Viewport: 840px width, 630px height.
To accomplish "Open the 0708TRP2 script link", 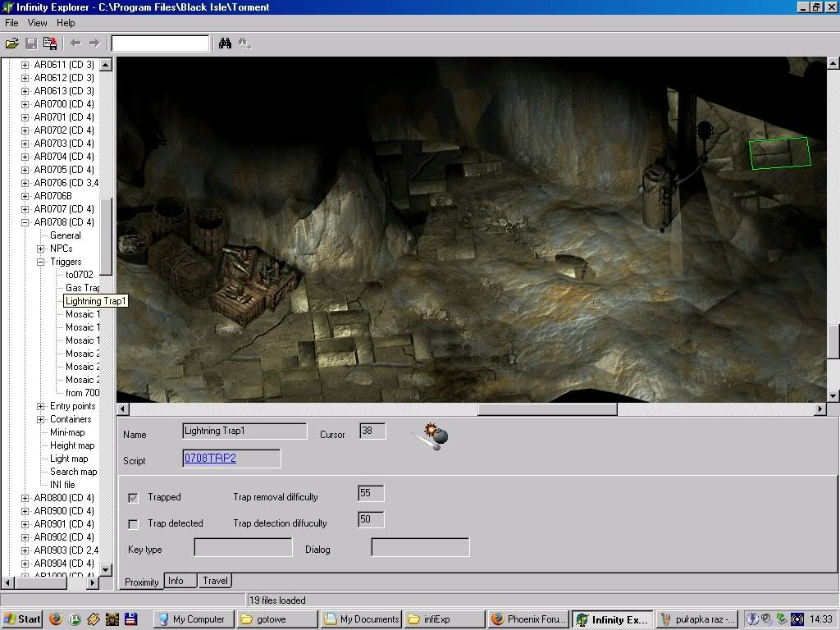I will (x=210, y=458).
